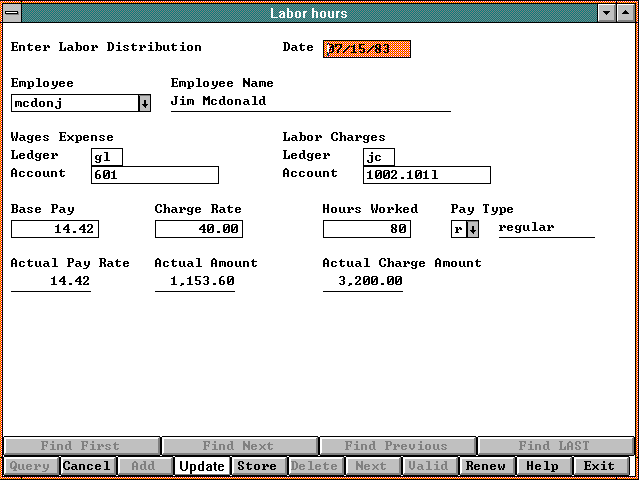This screenshot has width=639, height=480.
Task: Click the Wages Expense Account field
Action: tap(154, 175)
